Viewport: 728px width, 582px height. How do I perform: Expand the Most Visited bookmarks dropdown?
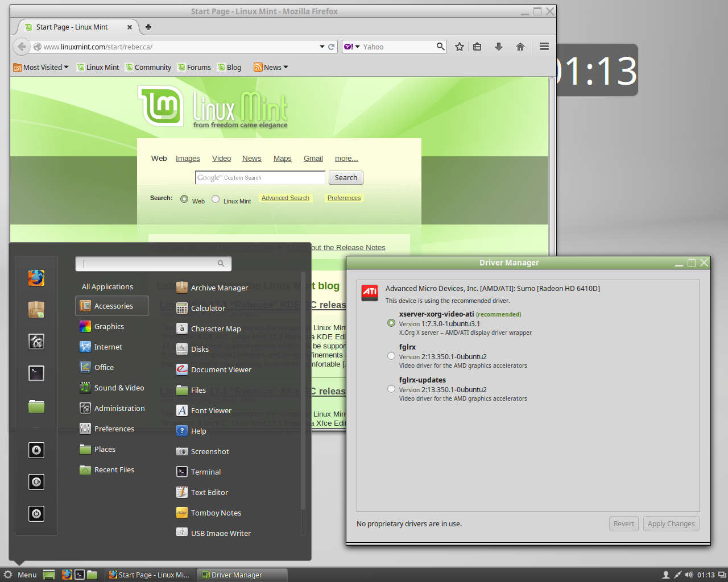41,67
